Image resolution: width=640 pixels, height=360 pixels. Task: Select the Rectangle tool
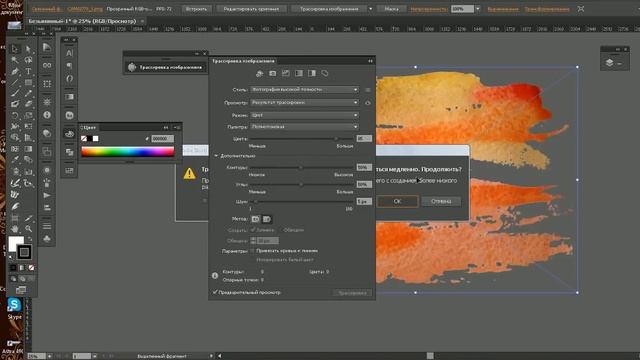point(28,83)
